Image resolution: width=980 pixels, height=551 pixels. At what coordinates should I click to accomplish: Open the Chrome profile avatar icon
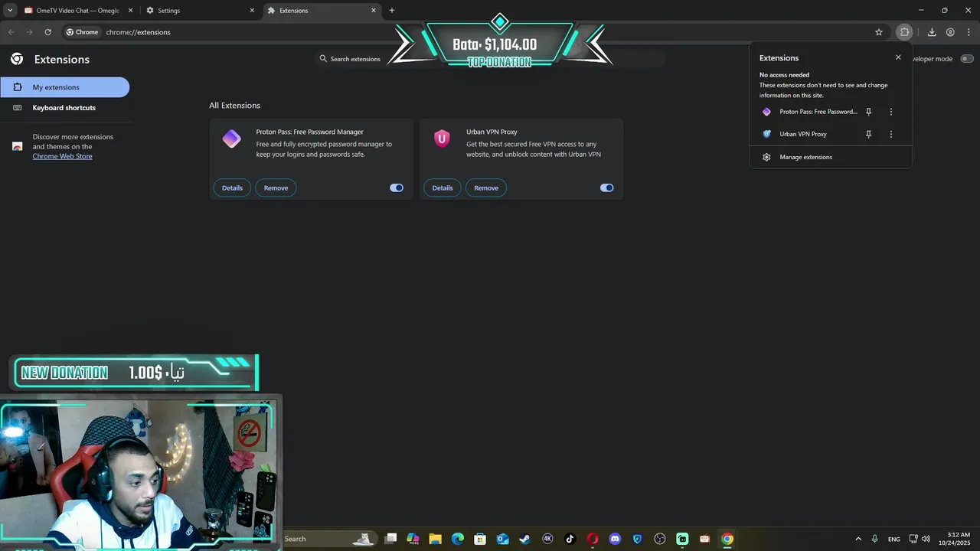950,32
